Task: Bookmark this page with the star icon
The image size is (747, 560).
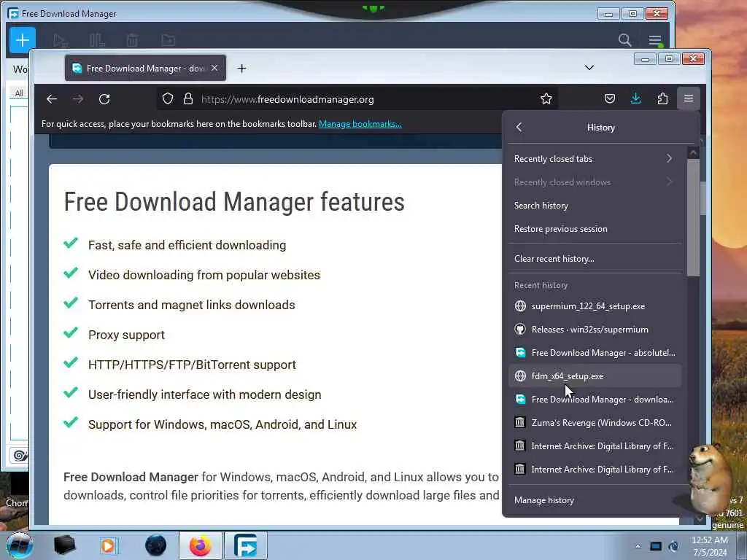Action: 546,99
